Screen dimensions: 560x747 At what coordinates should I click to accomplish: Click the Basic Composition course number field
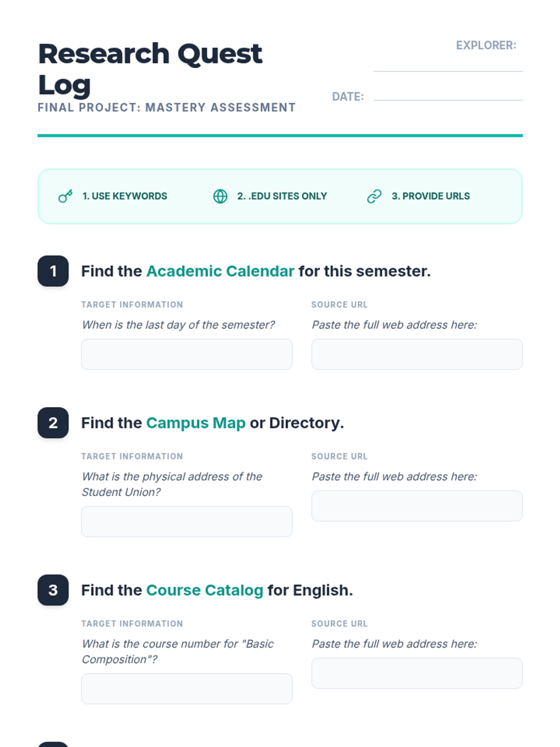pos(187,689)
